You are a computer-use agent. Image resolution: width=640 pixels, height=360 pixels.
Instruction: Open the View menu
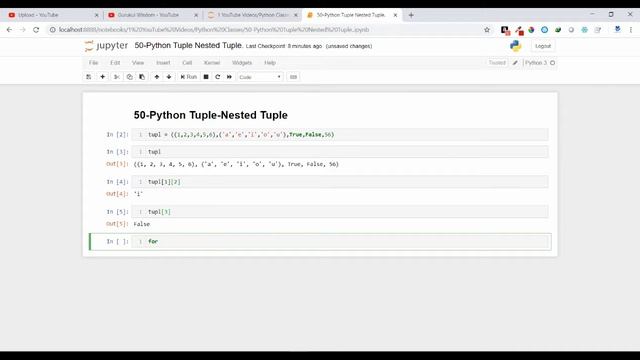coord(138,62)
